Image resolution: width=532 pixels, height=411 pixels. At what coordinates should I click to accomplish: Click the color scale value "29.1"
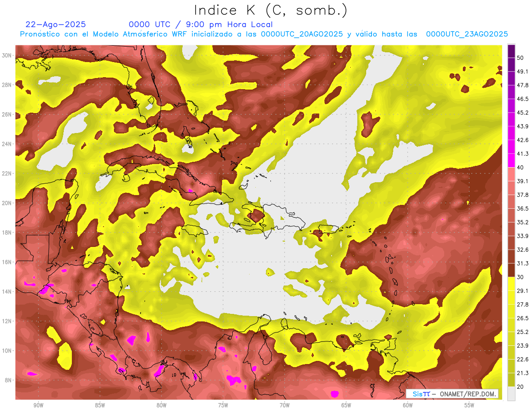pyautogui.click(x=523, y=290)
